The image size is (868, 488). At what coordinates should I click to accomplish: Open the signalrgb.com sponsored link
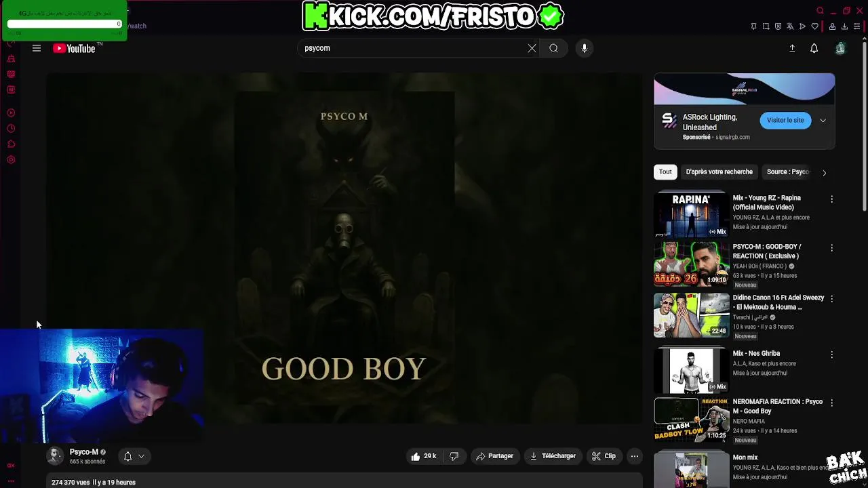pyautogui.click(x=732, y=137)
